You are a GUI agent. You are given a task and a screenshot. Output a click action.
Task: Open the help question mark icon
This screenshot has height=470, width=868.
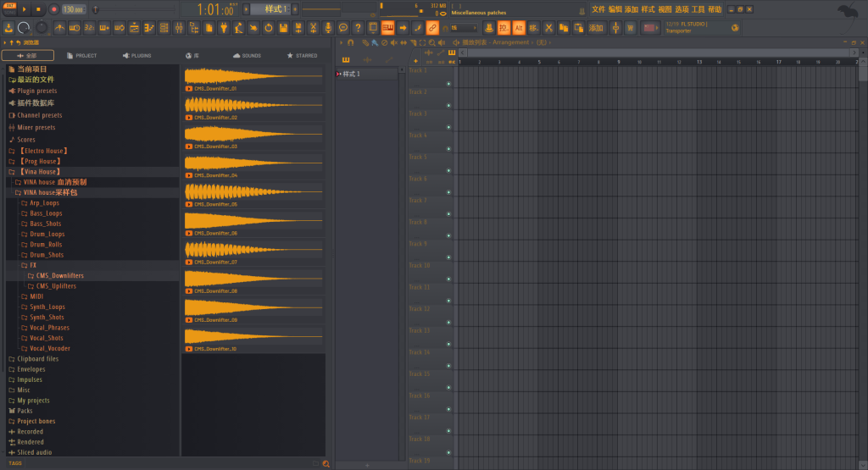tap(359, 28)
